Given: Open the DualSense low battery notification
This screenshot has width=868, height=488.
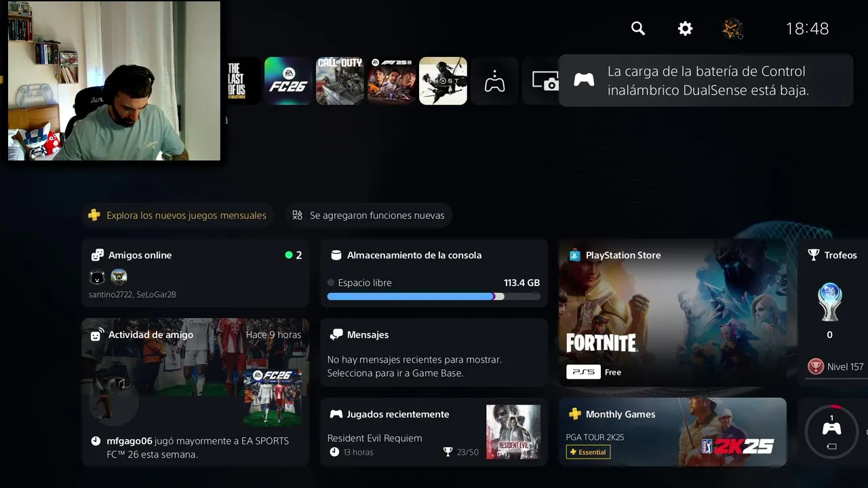Looking at the screenshot, I should [706, 81].
